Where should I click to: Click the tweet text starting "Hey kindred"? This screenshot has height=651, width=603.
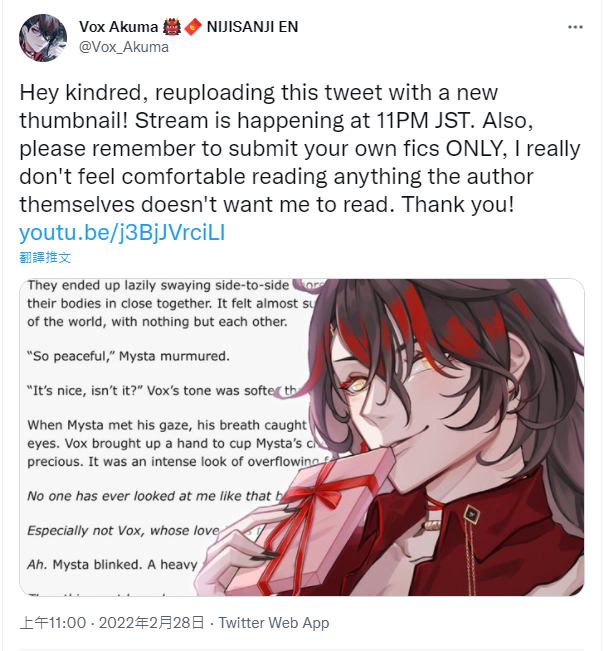click(x=300, y=148)
